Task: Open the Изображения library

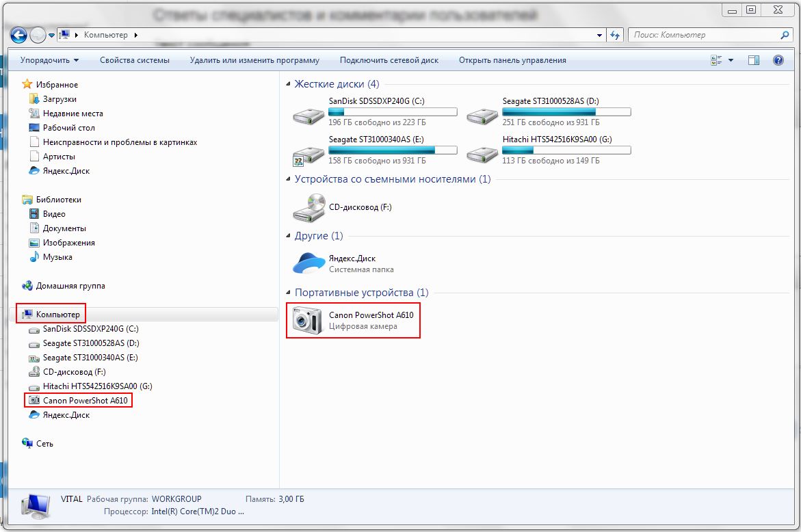Action: (x=62, y=243)
